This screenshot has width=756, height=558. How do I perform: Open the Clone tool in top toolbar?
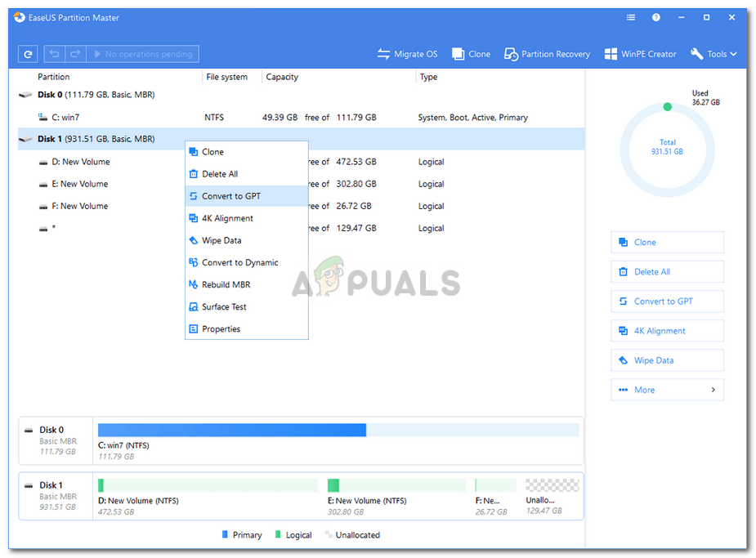pyautogui.click(x=471, y=54)
